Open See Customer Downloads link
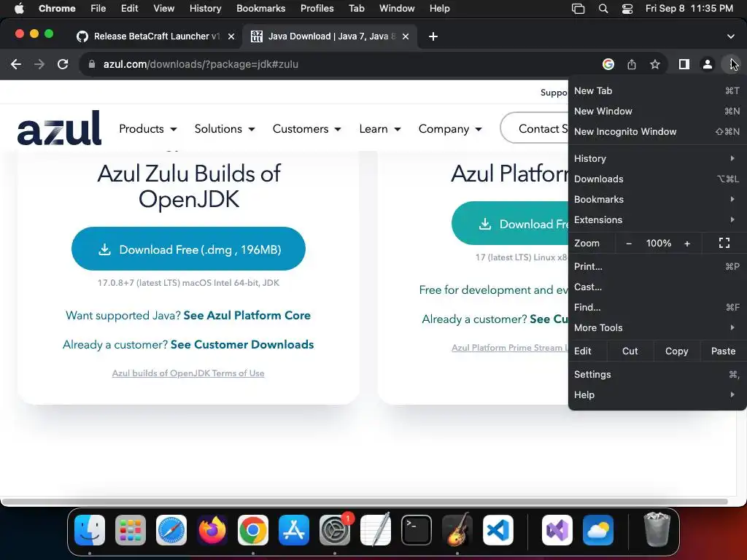The height and width of the screenshot is (560, 747). click(x=242, y=344)
